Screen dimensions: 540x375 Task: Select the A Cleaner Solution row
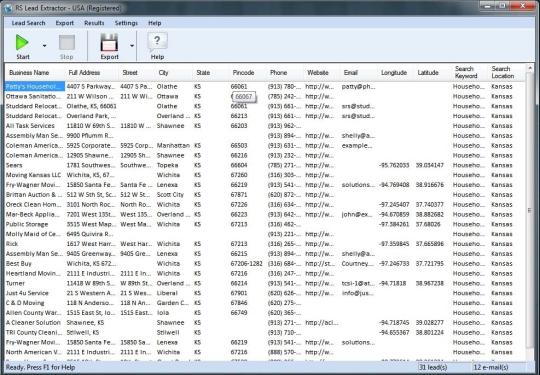click(265, 323)
